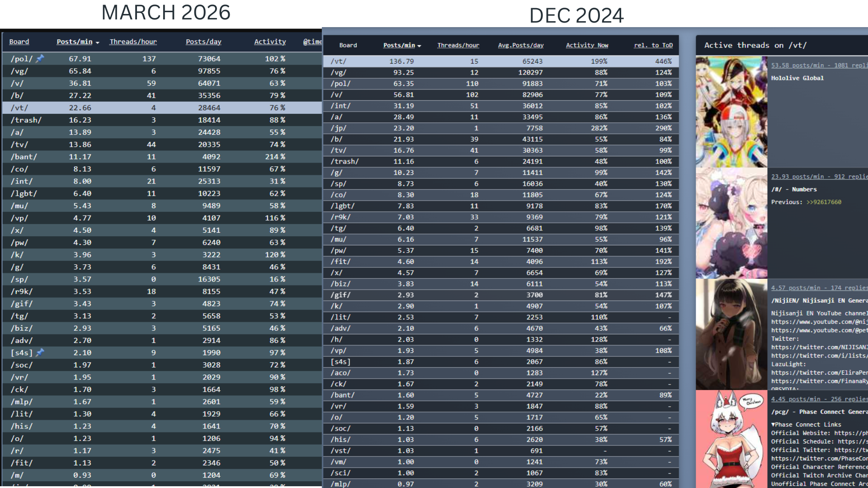The image size is (868, 488).
Task: Select the /jp/ board row in right table
Action: click(x=501, y=128)
